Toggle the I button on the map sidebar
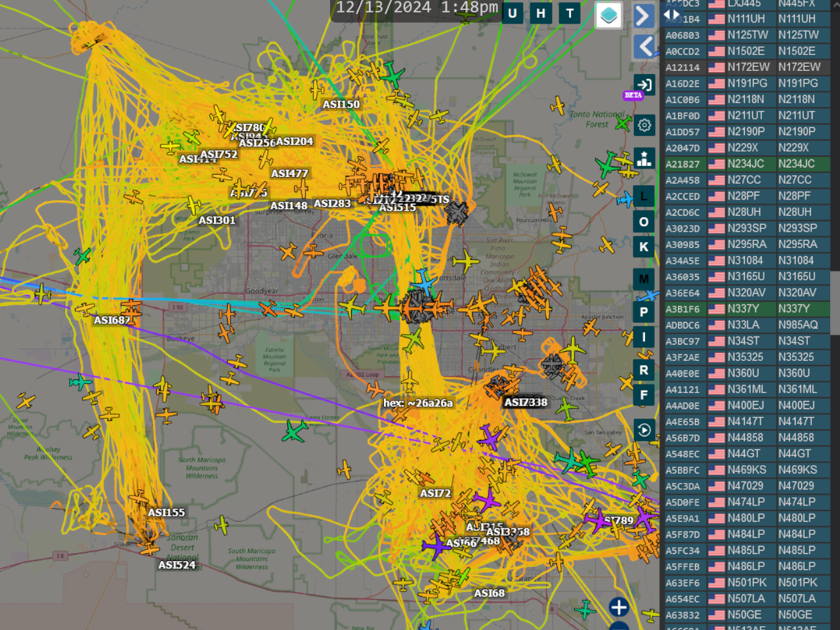Screen dimensions: 840x630 click(x=644, y=337)
